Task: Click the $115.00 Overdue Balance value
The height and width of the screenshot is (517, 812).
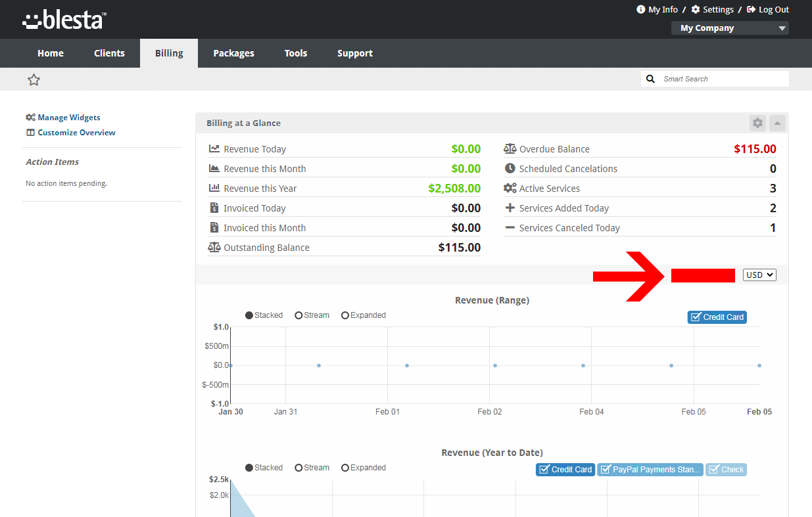Action: [755, 149]
